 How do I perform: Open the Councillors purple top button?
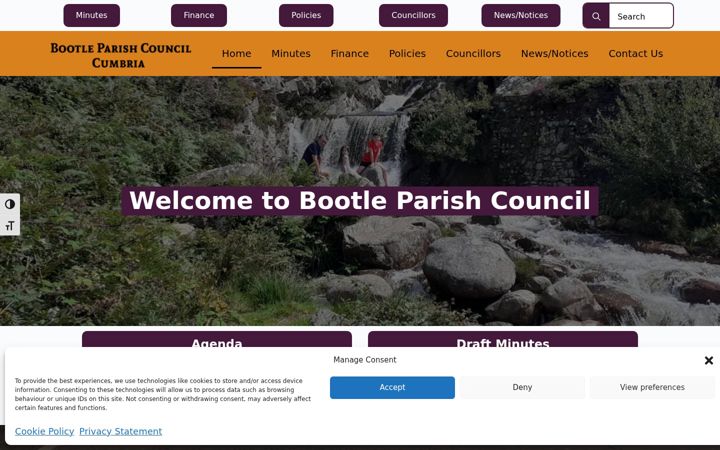tap(413, 15)
